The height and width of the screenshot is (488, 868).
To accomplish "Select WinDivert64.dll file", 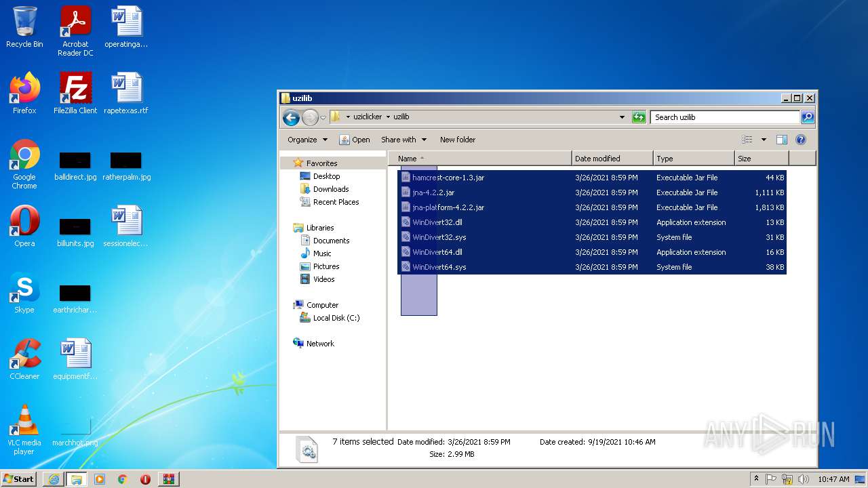I will click(591, 252).
